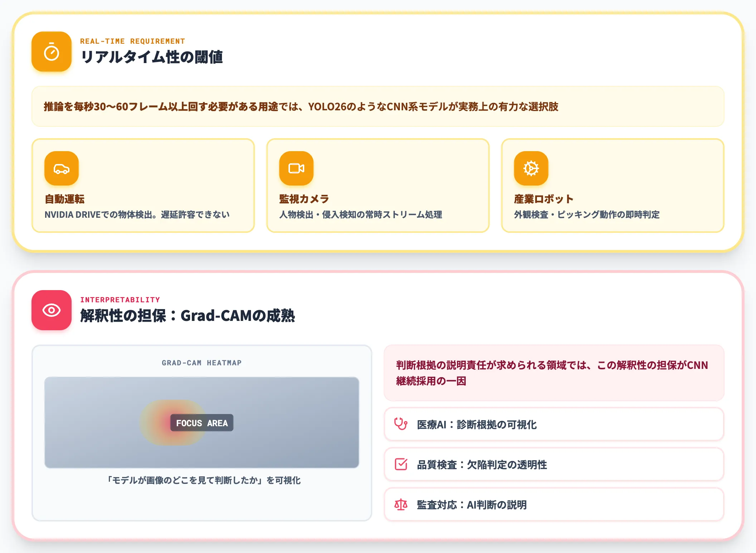The height and width of the screenshot is (553, 756).
Task: Click the Grad-CAM heatmap image
Action: (x=202, y=423)
